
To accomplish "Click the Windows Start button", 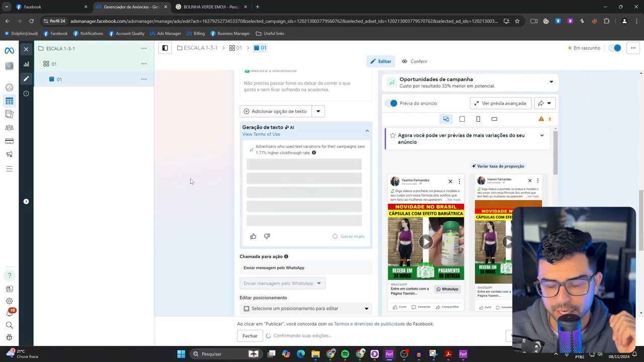I will pos(181,354).
